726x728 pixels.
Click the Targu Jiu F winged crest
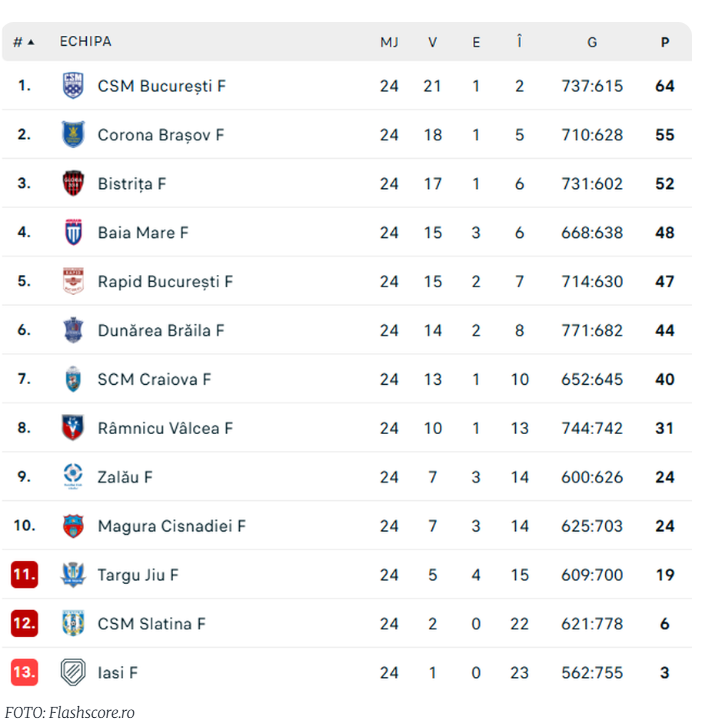(x=73, y=574)
